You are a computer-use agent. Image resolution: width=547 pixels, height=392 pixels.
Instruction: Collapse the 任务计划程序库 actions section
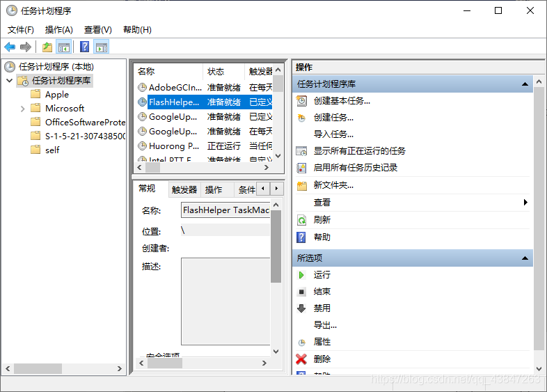[525, 84]
